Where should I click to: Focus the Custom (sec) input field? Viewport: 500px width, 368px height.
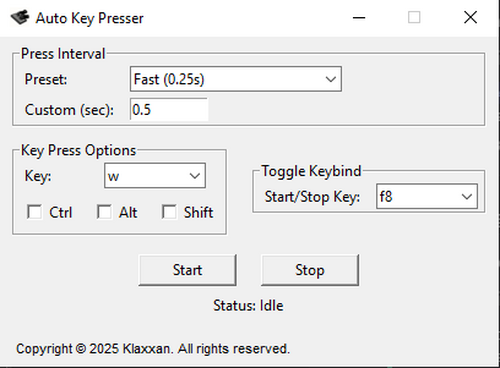click(169, 109)
